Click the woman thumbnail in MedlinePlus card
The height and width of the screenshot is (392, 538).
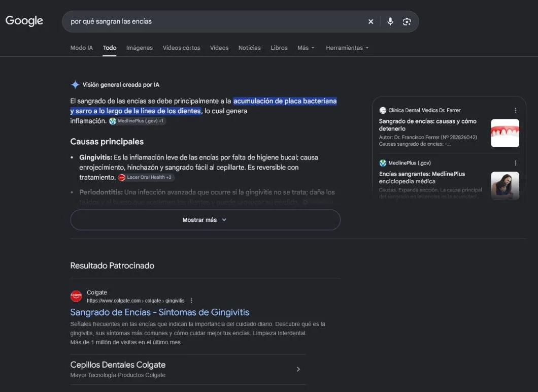[x=505, y=186]
